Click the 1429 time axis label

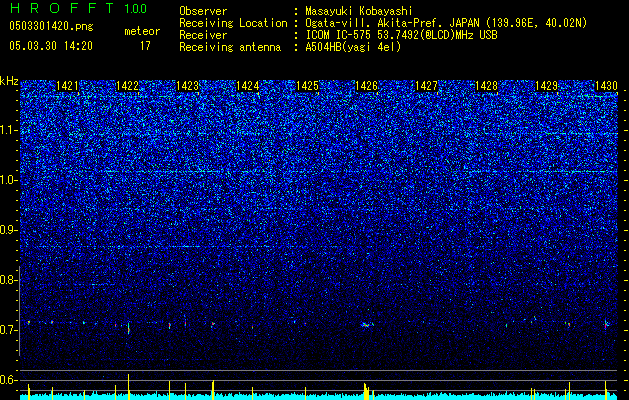[x=546, y=85]
